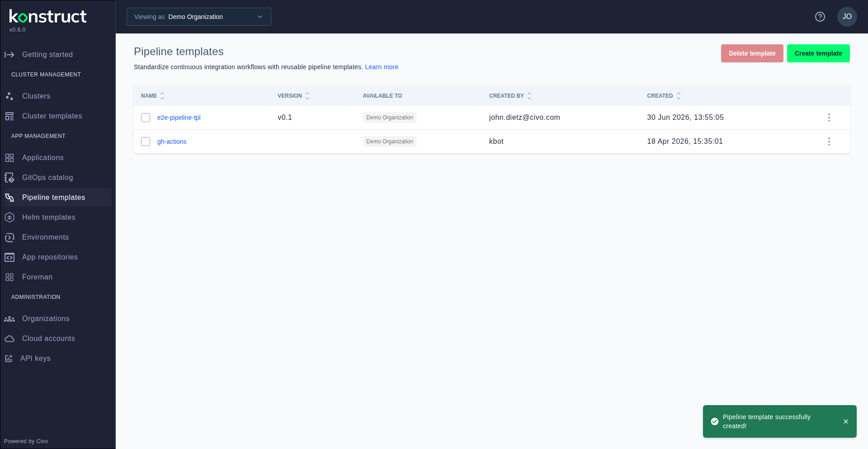Go to Environments page
This screenshot has height=449, width=868.
click(x=58, y=237)
